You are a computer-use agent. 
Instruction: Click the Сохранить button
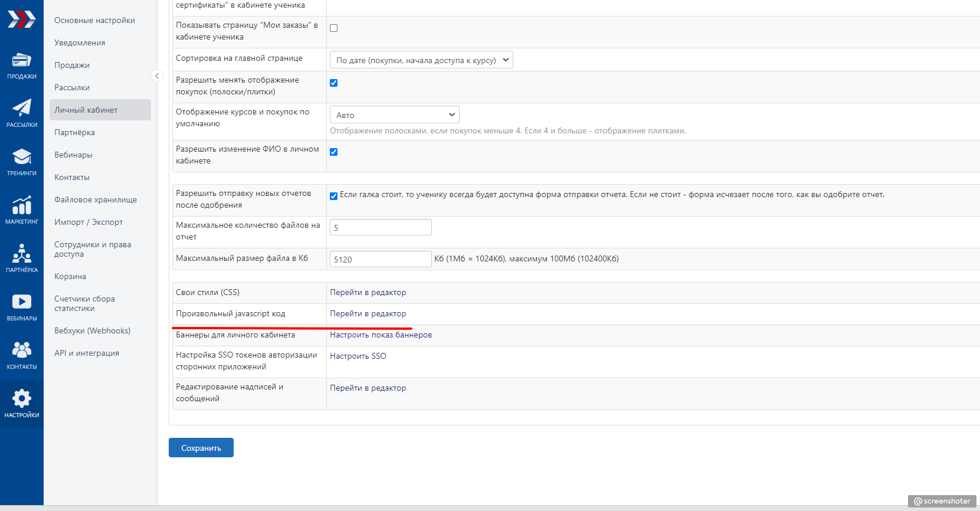[201, 448]
